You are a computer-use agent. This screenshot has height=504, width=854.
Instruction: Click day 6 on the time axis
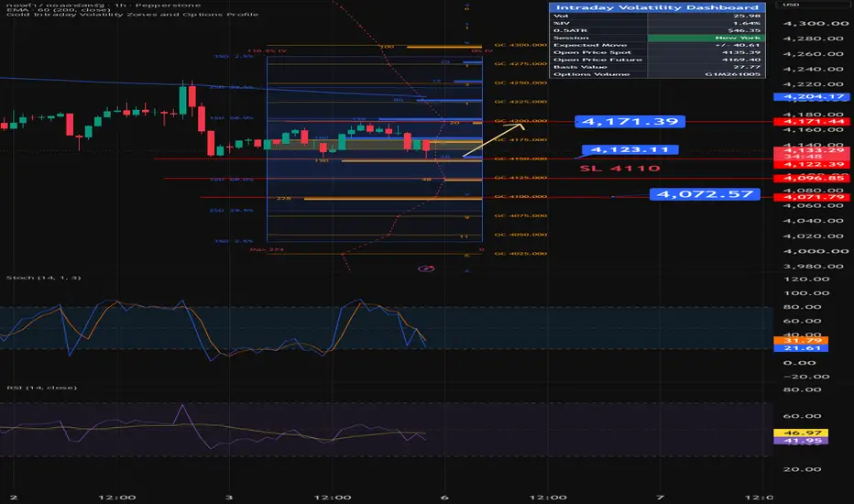point(444,497)
